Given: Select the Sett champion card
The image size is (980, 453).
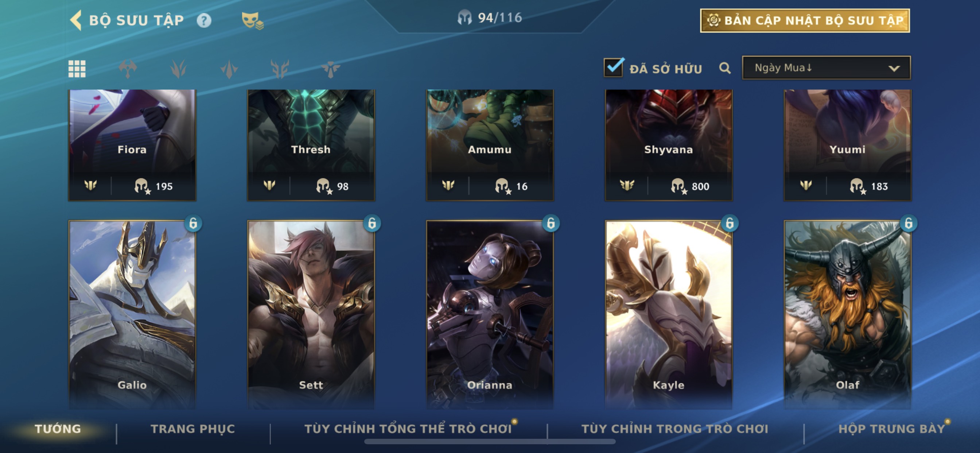Looking at the screenshot, I should point(311,315).
